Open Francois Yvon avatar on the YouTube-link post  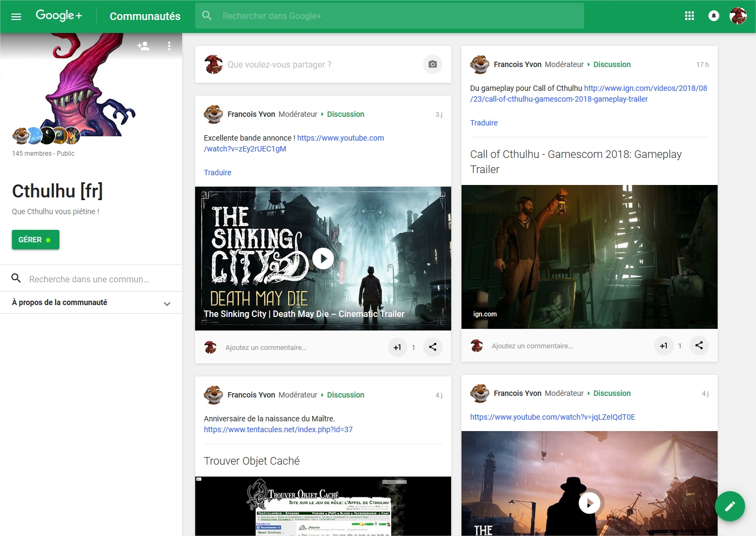480,393
